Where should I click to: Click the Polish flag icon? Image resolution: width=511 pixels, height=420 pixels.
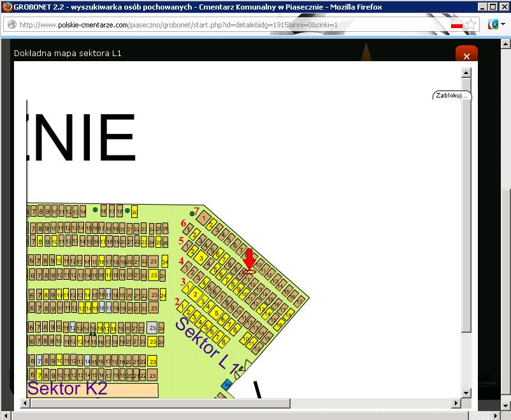point(456,25)
